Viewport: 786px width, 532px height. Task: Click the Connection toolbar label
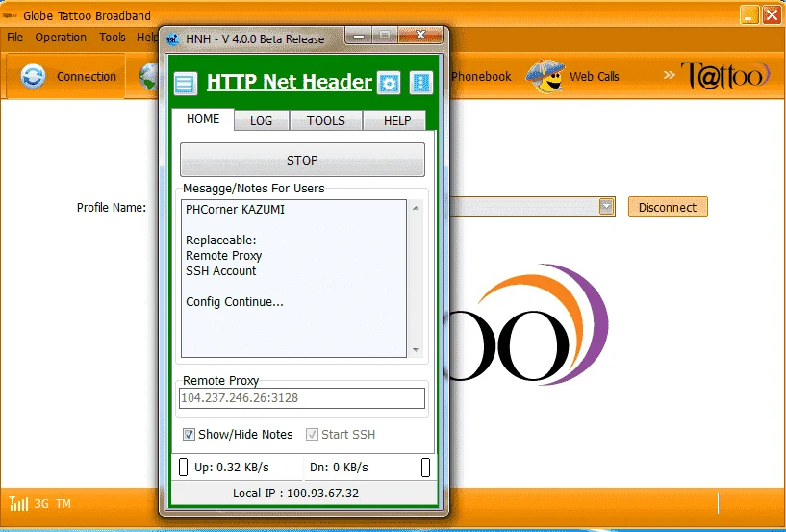pos(87,77)
